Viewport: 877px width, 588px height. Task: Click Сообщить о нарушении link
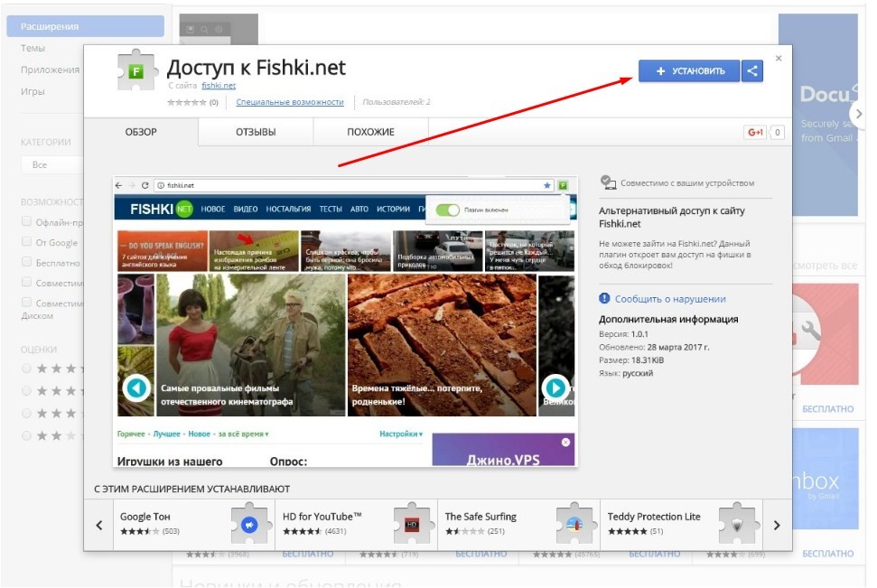670,299
